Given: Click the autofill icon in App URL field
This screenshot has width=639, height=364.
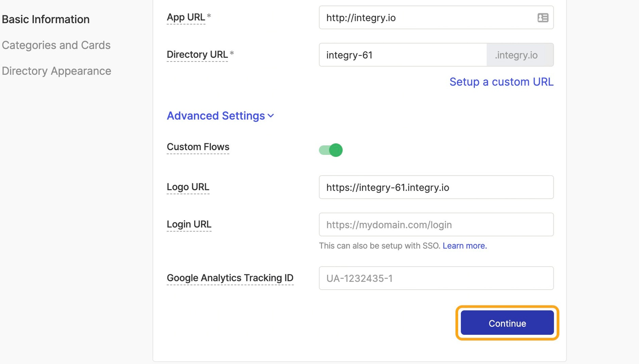Looking at the screenshot, I should [x=543, y=18].
